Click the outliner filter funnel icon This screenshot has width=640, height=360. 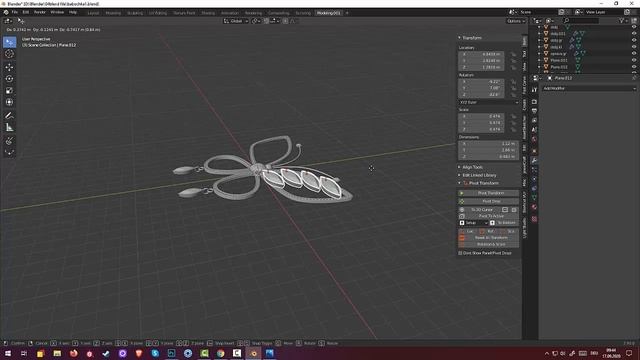[622, 20]
